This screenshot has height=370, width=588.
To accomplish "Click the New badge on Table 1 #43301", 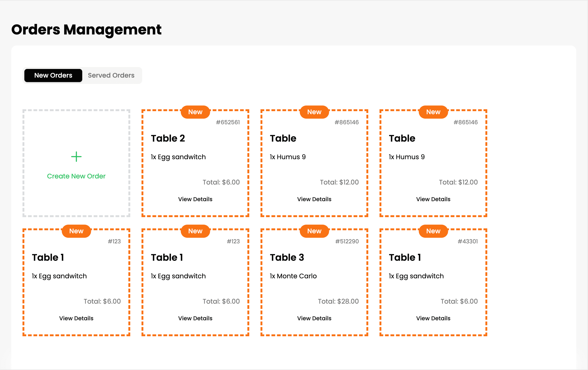I will (434, 231).
